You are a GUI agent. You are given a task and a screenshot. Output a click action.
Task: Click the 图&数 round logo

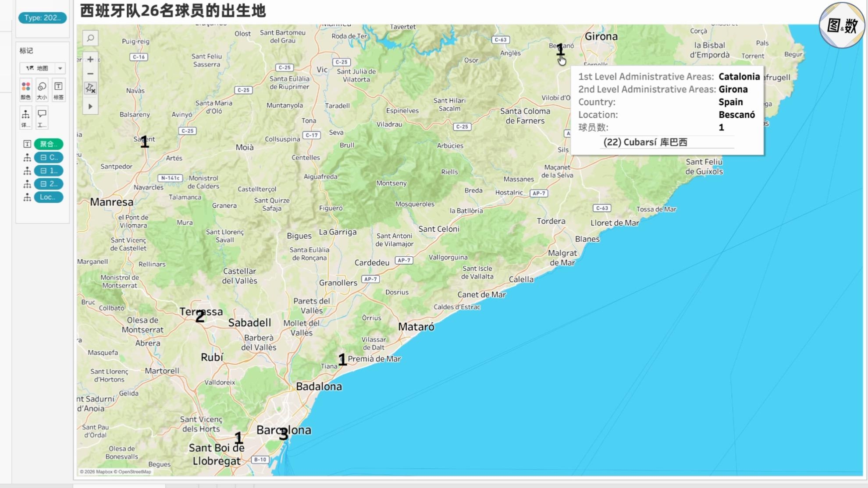(x=842, y=25)
